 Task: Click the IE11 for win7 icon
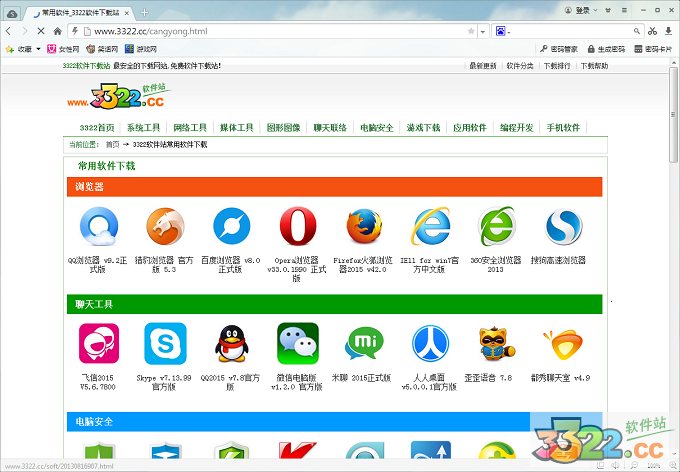click(x=431, y=226)
